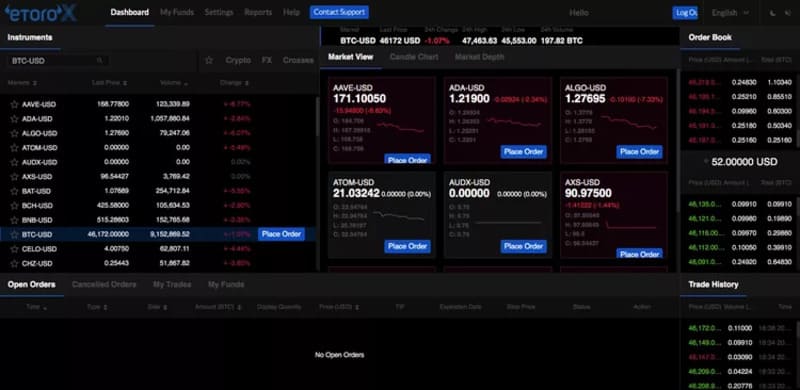Click the eToroX logo
Viewport: 800px width, 390px height.
tap(41, 13)
